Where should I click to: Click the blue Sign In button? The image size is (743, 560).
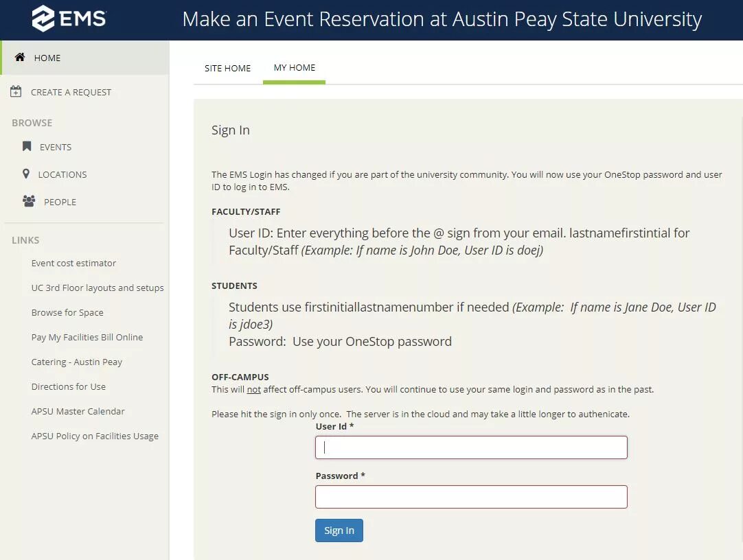(339, 530)
